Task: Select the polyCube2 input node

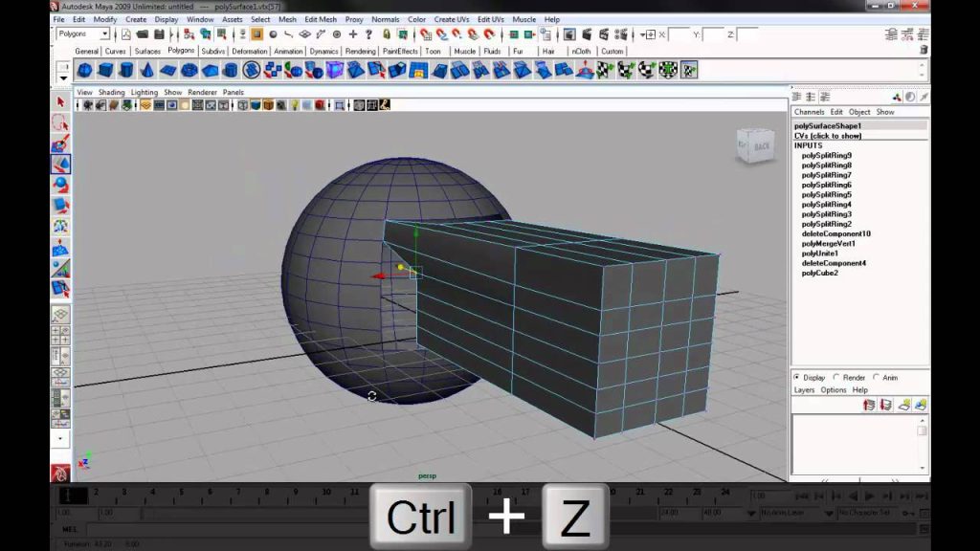Action: coord(819,273)
